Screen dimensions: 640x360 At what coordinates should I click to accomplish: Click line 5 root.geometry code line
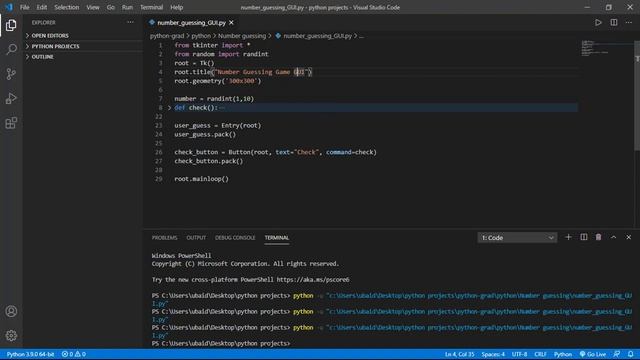point(218,81)
